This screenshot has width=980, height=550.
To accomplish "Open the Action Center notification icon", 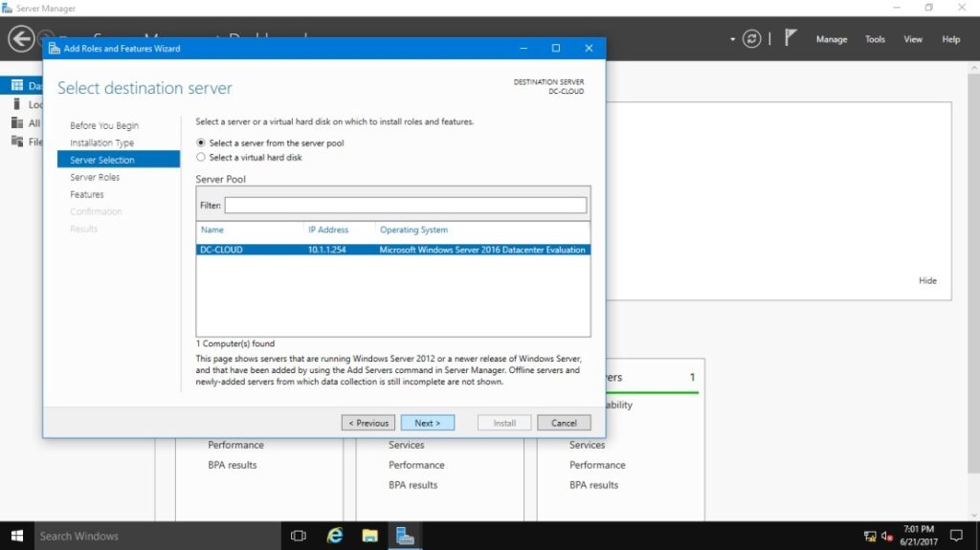I will [956, 536].
